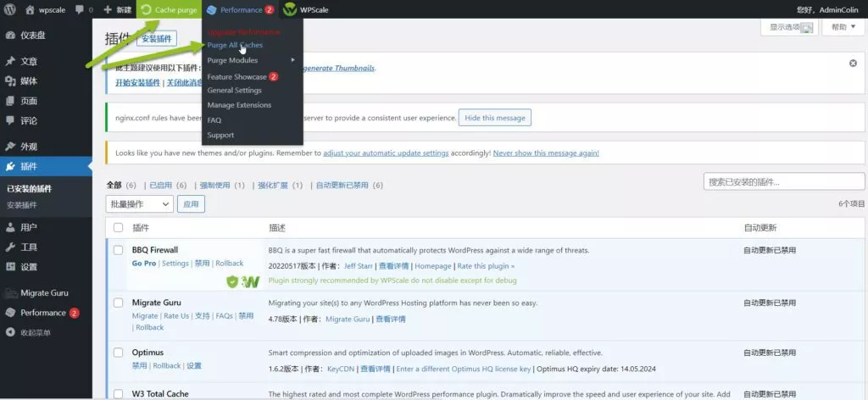868x400 pixels.
Task: Click the Install Plugin button beside title
Action: [157, 39]
